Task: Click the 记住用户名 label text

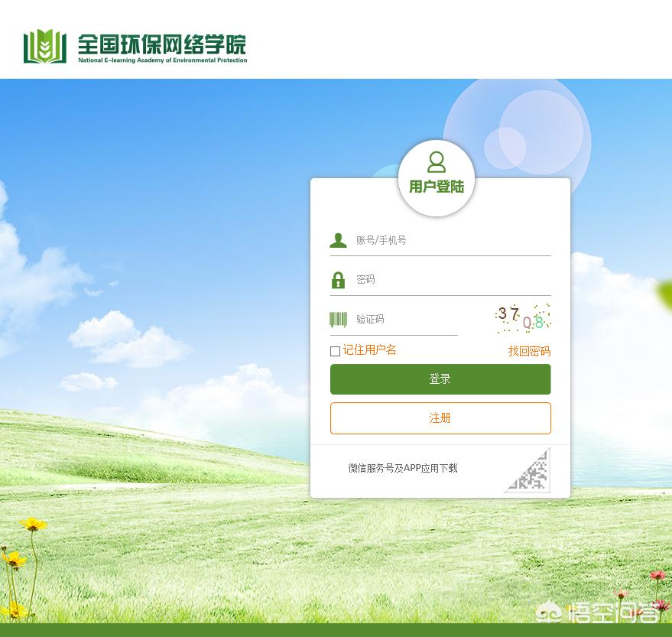Action: [369, 350]
